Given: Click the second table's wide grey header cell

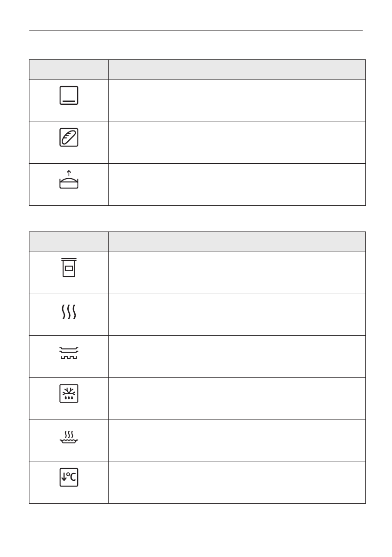Looking at the screenshot, I should (237, 242).
